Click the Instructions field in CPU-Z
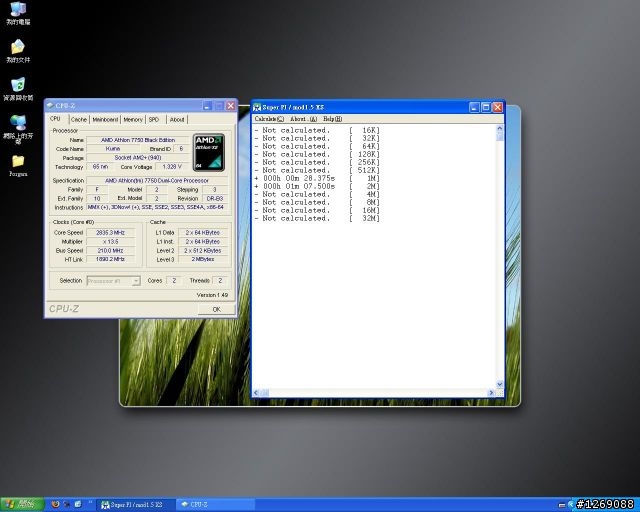 tap(157, 207)
